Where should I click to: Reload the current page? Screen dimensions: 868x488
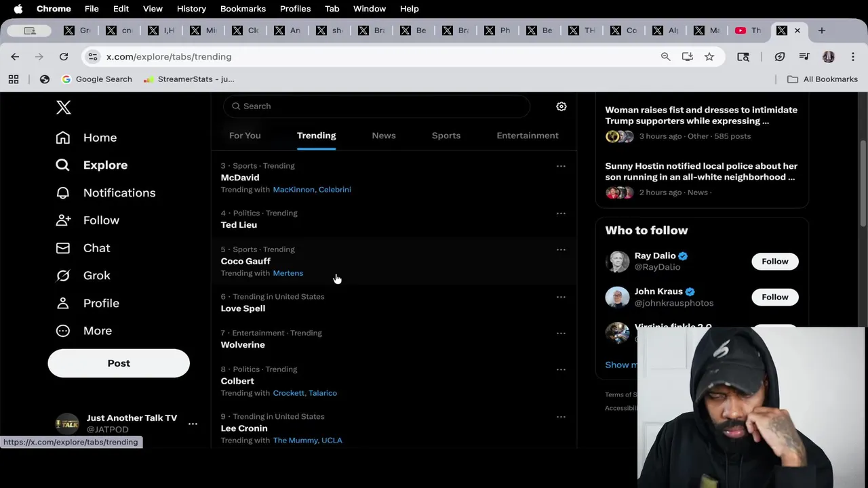64,57
